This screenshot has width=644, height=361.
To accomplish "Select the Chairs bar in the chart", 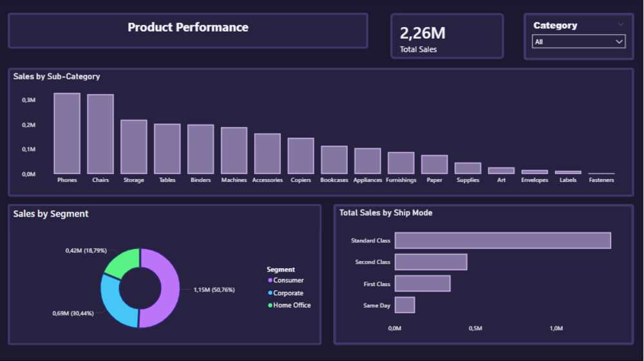I will [x=100, y=134].
